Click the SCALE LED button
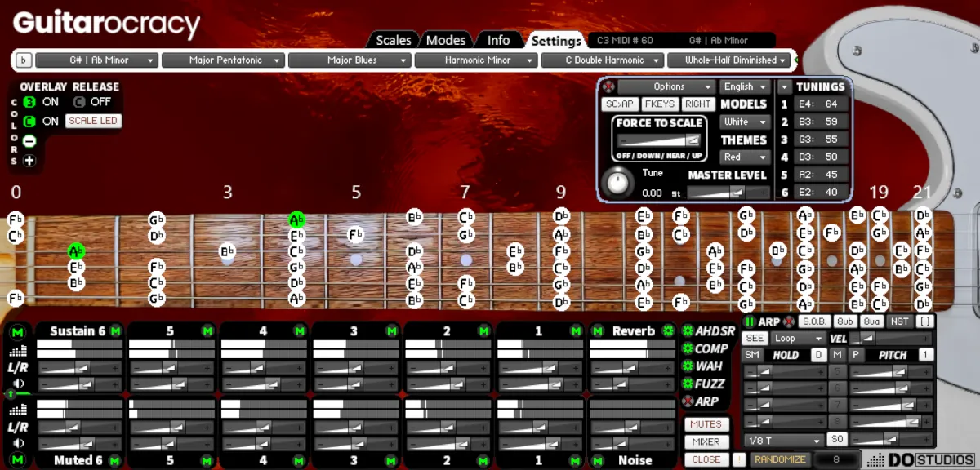This screenshot has width=980, height=470. (x=92, y=121)
